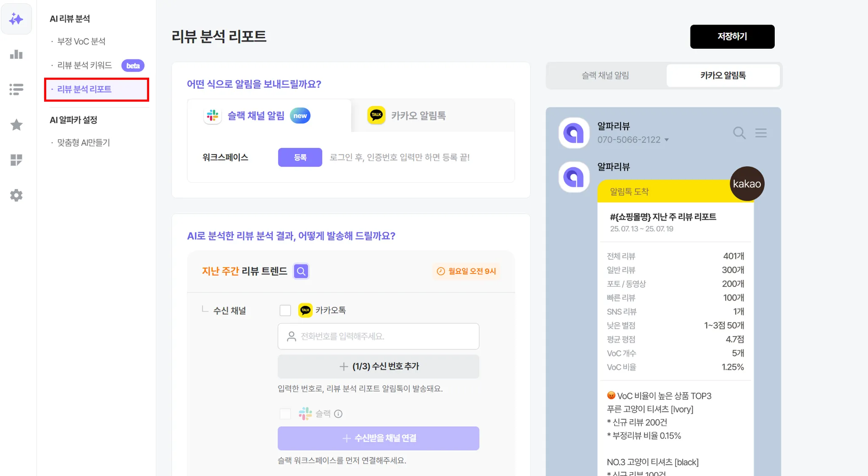Switch to the 슬랙 채널 알림 preview tab
The width and height of the screenshot is (868, 476).
click(605, 75)
